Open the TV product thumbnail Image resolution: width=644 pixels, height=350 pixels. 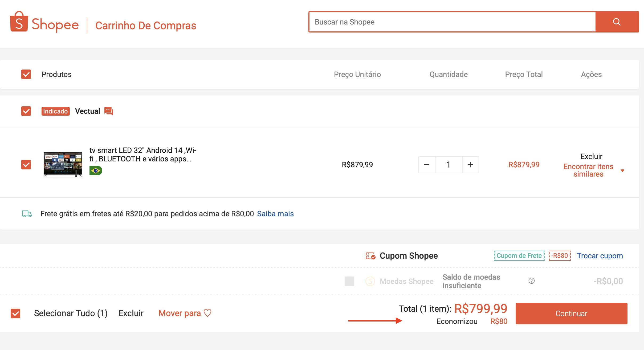63,165
